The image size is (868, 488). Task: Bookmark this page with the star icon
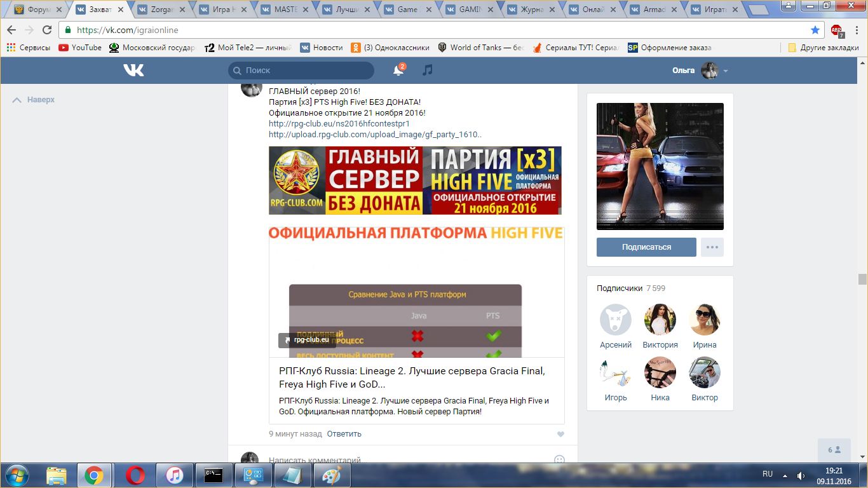815,30
